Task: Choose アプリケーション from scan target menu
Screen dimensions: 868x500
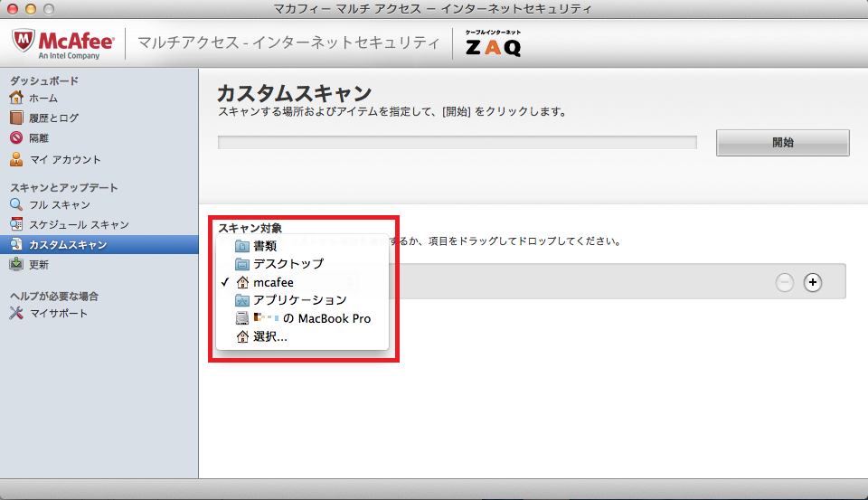Action: click(302, 300)
